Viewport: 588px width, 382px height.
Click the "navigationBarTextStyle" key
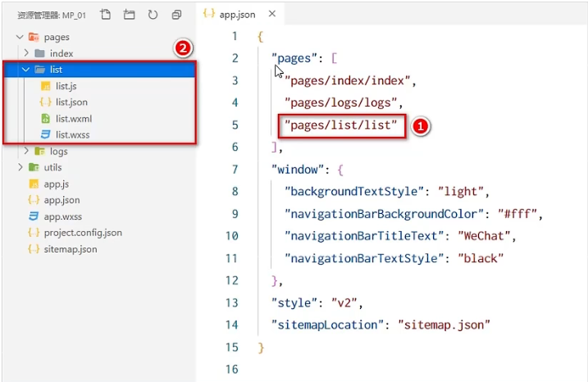pos(364,258)
